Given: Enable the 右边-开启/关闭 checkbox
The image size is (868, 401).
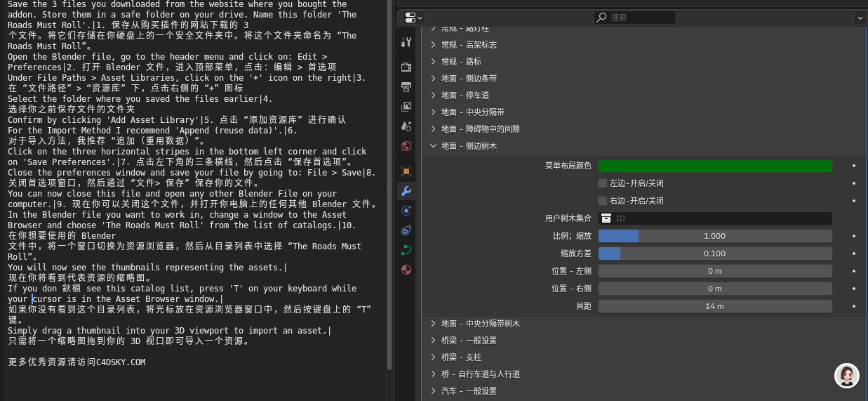Looking at the screenshot, I should (x=603, y=201).
